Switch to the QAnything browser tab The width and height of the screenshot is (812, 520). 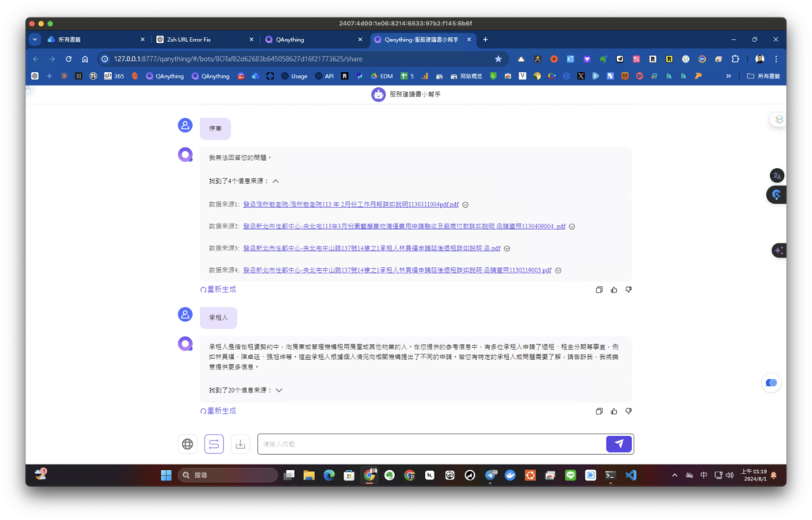[x=313, y=40]
